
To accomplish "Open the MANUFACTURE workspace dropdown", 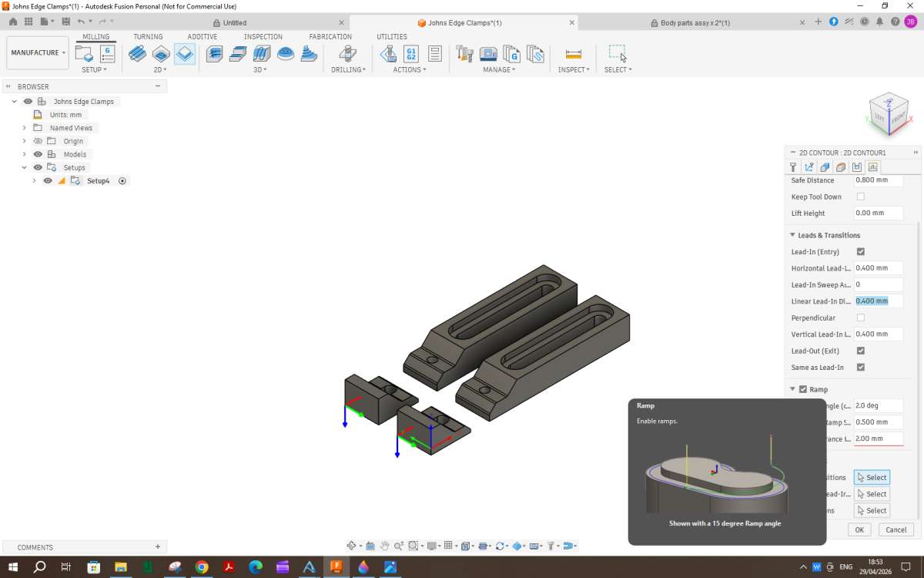I will 38,52.
